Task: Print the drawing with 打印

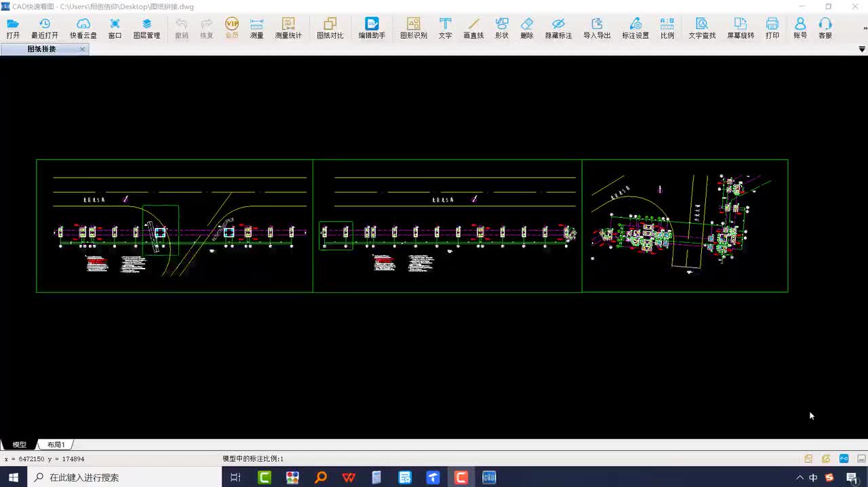Action: (772, 28)
